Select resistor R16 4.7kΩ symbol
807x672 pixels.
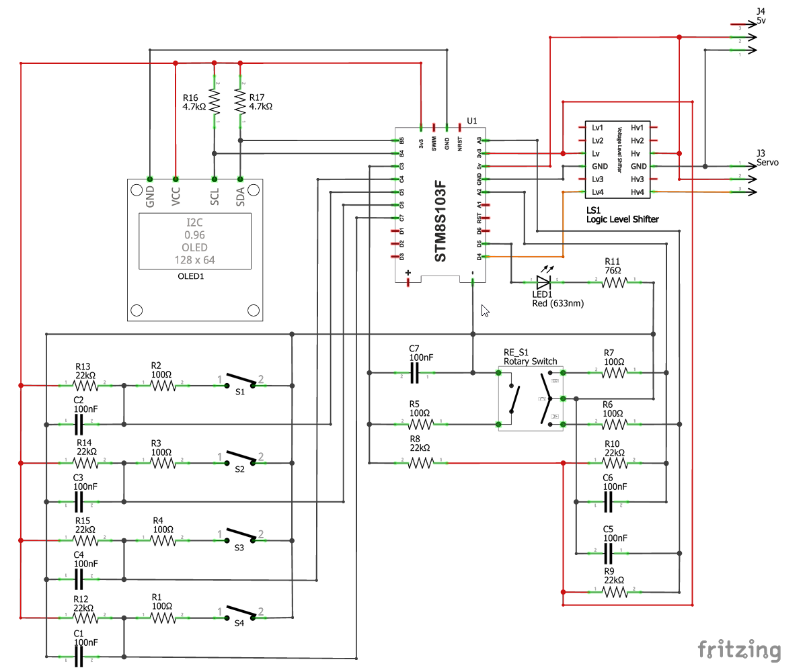click(x=215, y=103)
